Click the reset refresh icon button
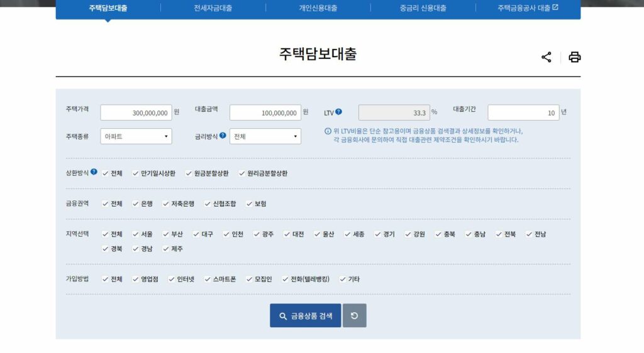The height and width of the screenshot is (353, 644). pyautogui.click(x=355, y=315)
